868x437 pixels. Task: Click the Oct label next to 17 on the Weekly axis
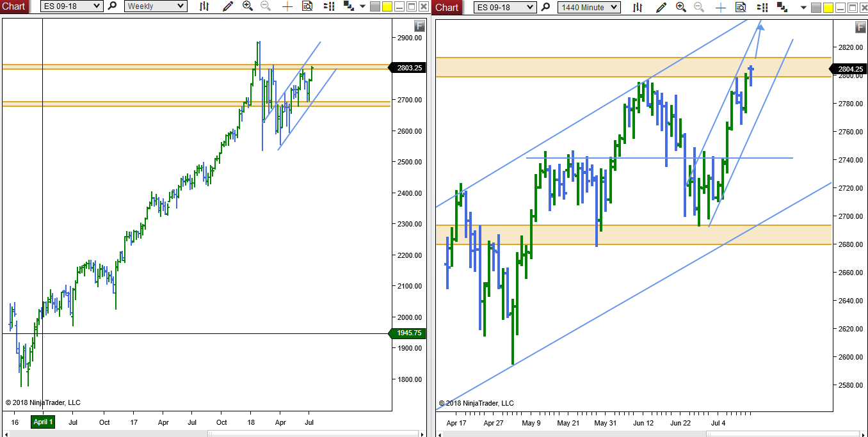(x=104, y=422)
